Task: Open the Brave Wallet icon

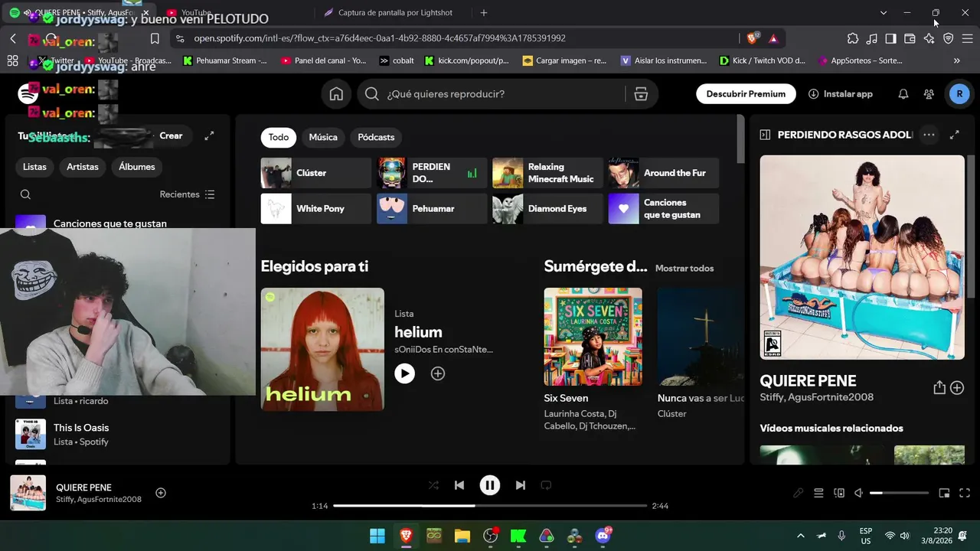Action: coord(910,38)
